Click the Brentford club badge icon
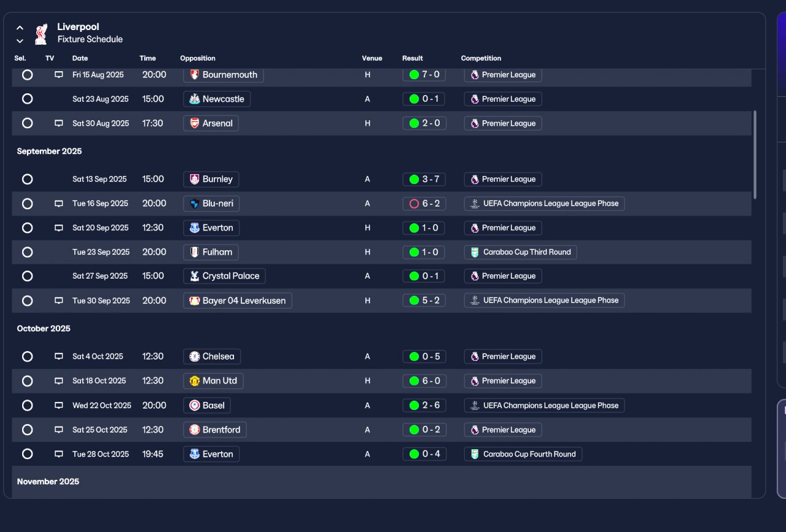The image size is (786, 532). [195, 430]
